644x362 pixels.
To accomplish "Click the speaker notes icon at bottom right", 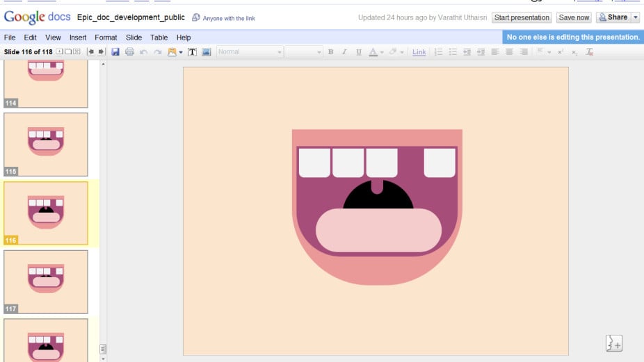I will (x=613, y=343).
